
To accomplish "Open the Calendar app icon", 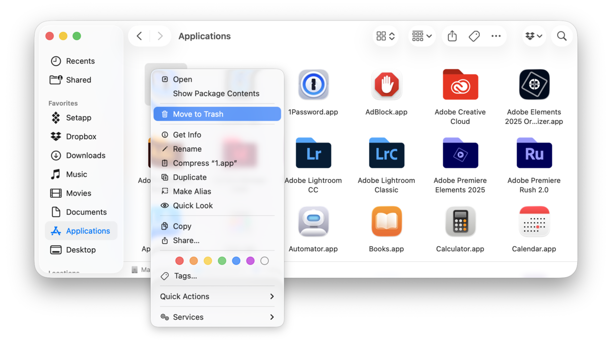I will tap(533, 221).
